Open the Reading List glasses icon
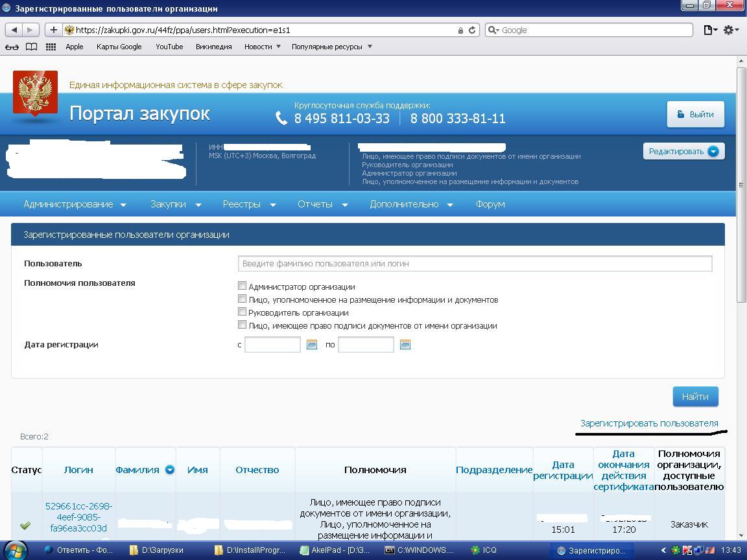The height and width of the screenshot is (560, 747). click(x=12, y=47)
